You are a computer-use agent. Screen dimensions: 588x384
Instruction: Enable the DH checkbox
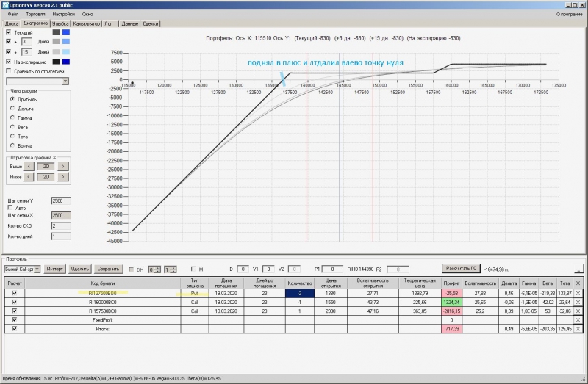[x=131, y=269]
